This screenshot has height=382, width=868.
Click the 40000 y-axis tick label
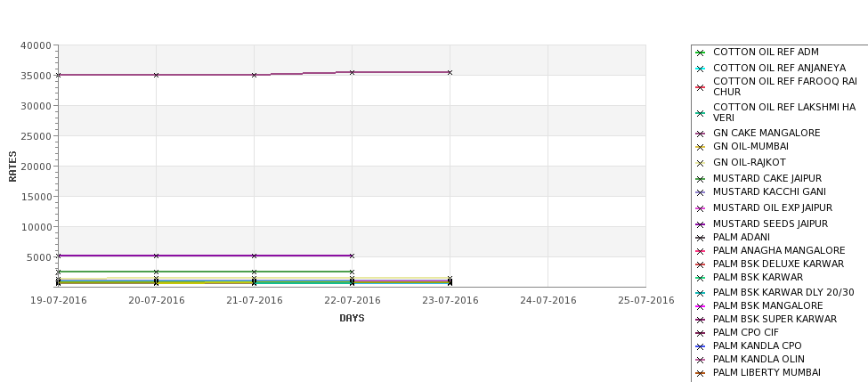36,46
